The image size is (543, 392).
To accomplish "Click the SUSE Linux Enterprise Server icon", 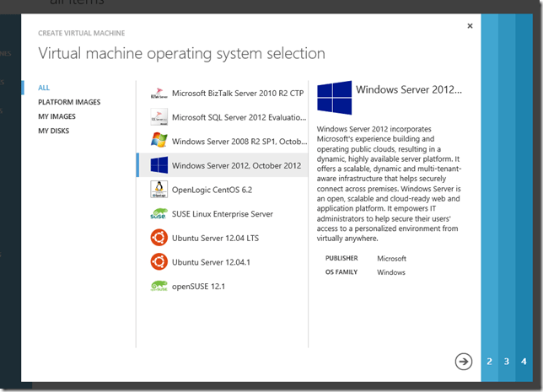I will coord(158,214).
